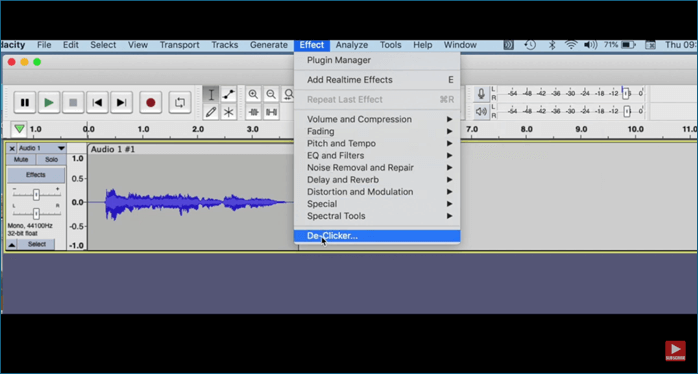Adjust the recording level slider knob
This screenshot has width=698, height=374.
click(626, 94)
